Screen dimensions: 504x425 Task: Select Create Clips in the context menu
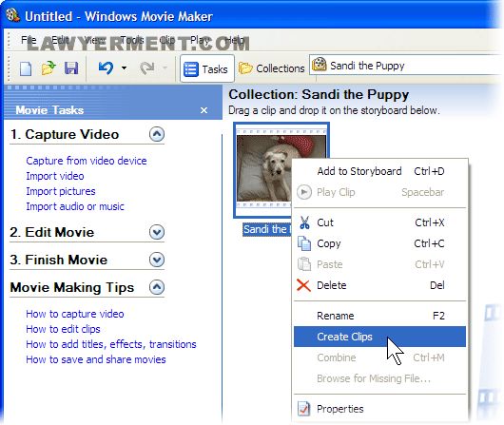click(x=379, y=337)
